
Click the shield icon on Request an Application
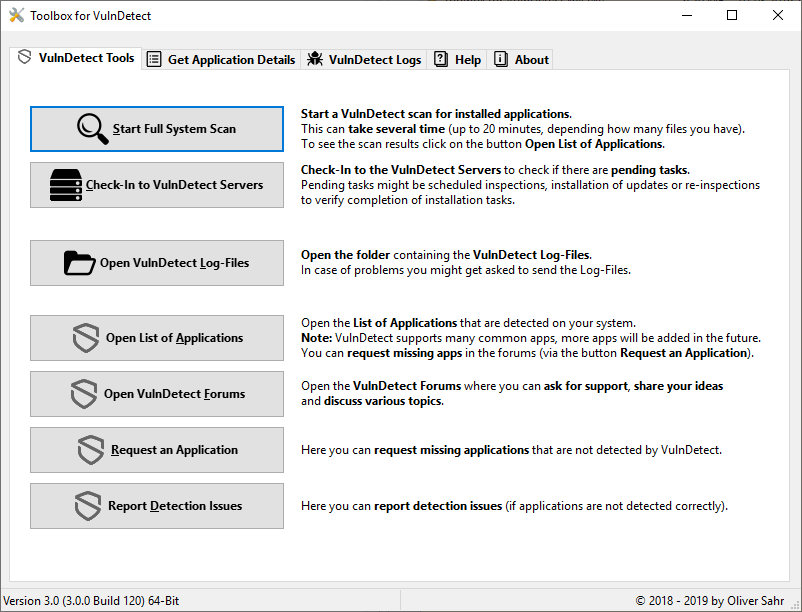pos(91,450)
